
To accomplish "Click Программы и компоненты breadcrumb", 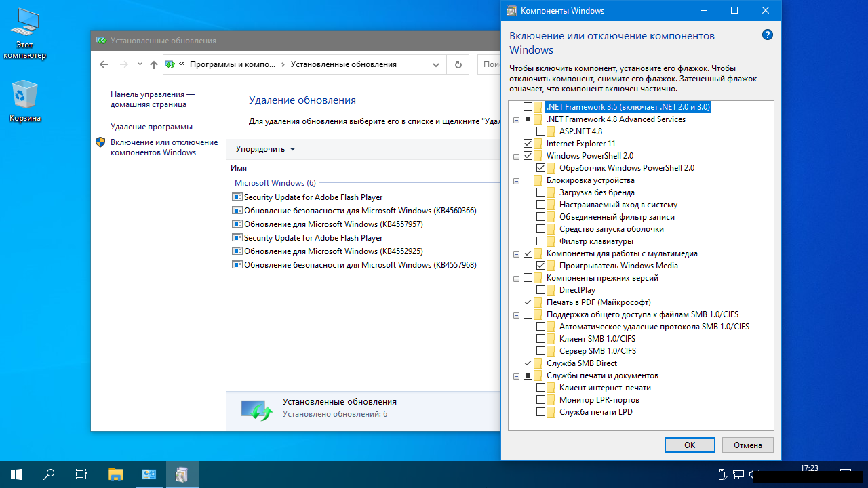I will 232,64.
